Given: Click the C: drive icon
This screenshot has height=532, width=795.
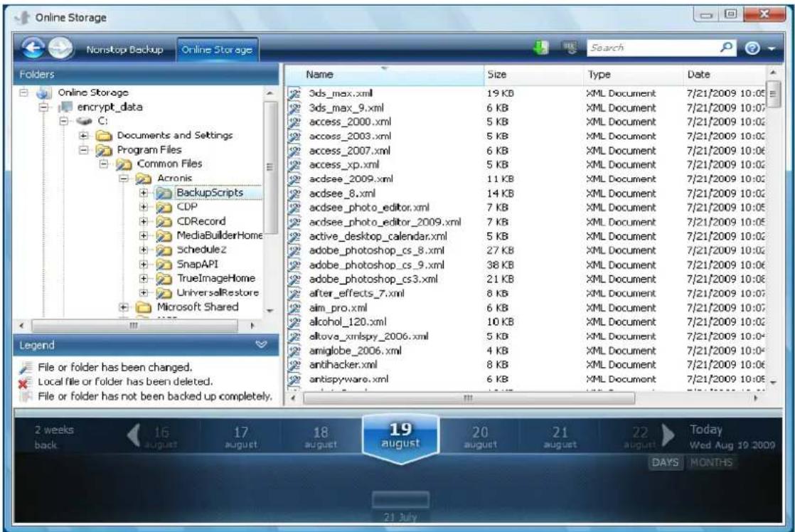Looking at the screenshot, I should click(84, 121).
